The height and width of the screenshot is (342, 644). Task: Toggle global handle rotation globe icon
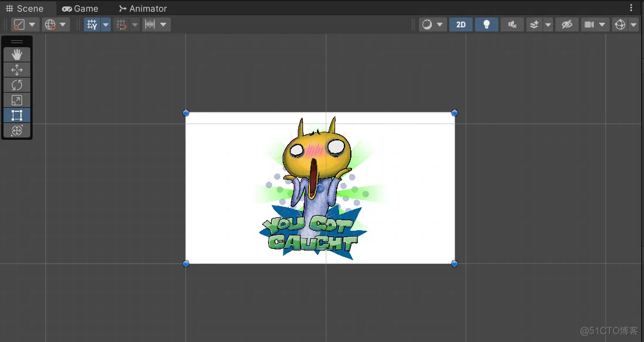pos(50,24)
